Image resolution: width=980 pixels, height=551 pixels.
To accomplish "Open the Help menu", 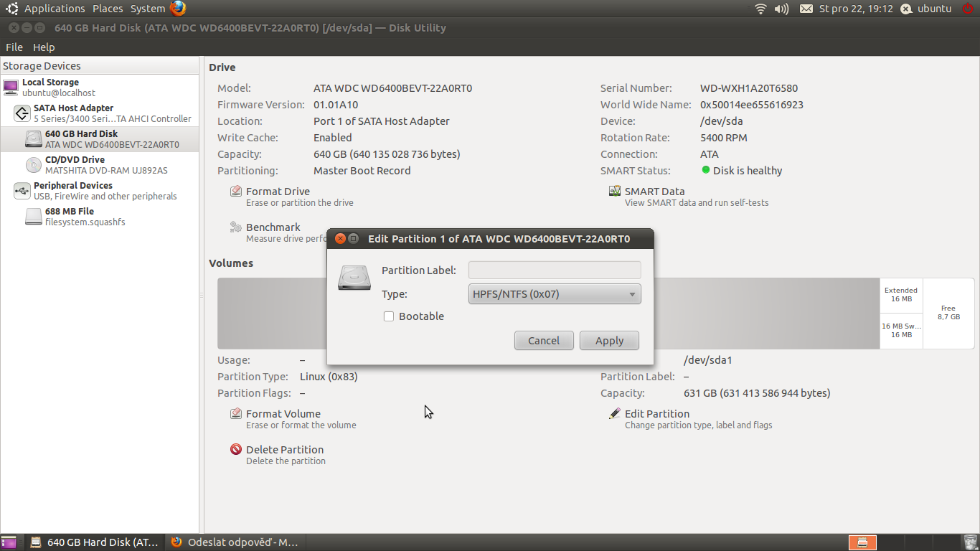I will pos(44,47).
